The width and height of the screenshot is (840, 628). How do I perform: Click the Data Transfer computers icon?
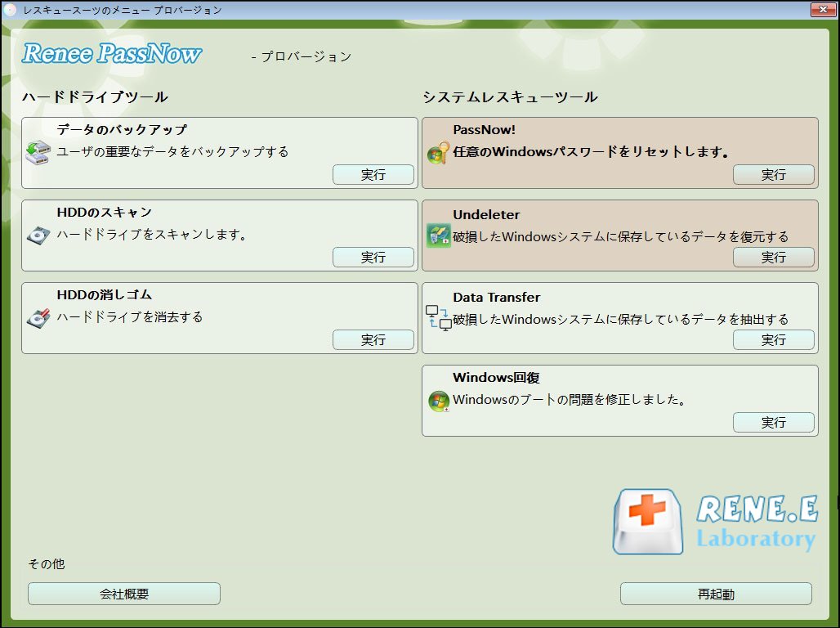(438, 317)
